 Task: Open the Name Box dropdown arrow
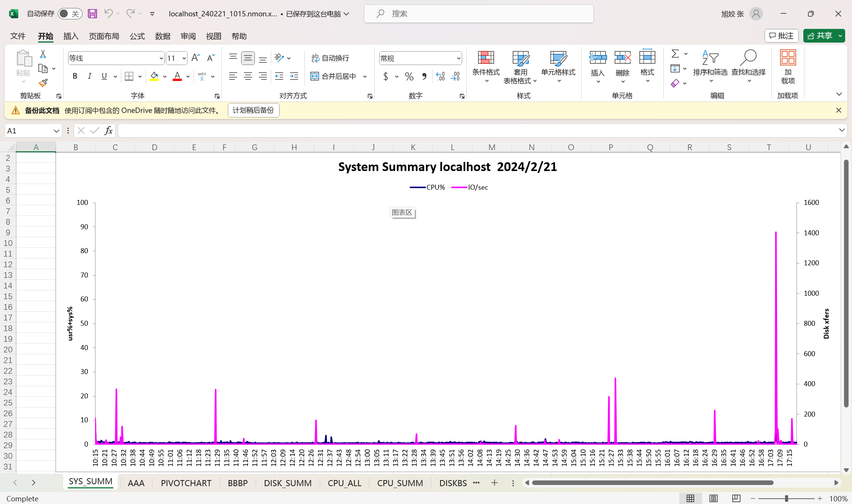pyautogui.click(x=56, y=131)
